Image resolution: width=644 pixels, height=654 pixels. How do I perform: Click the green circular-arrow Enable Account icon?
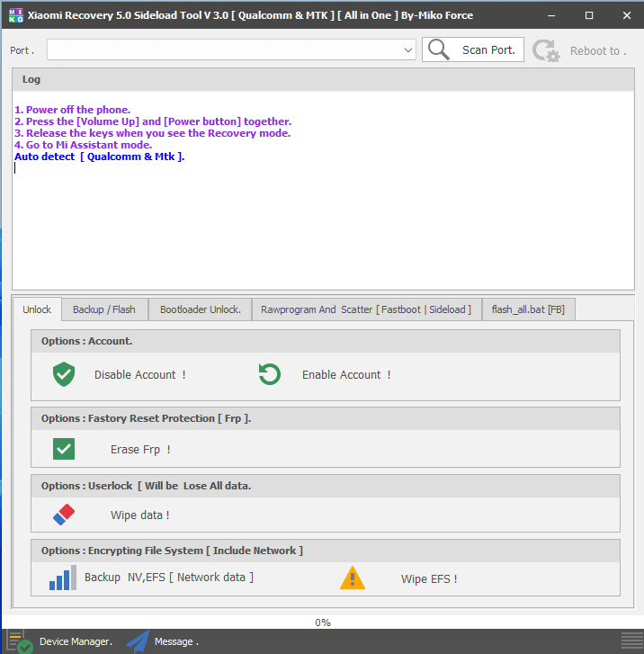[x=270, y=374]
